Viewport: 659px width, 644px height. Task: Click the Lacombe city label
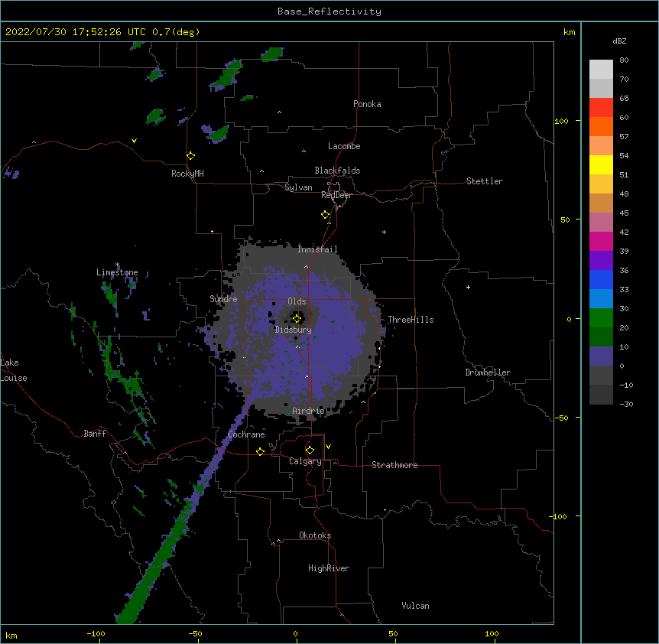click(x=344, y=146)
